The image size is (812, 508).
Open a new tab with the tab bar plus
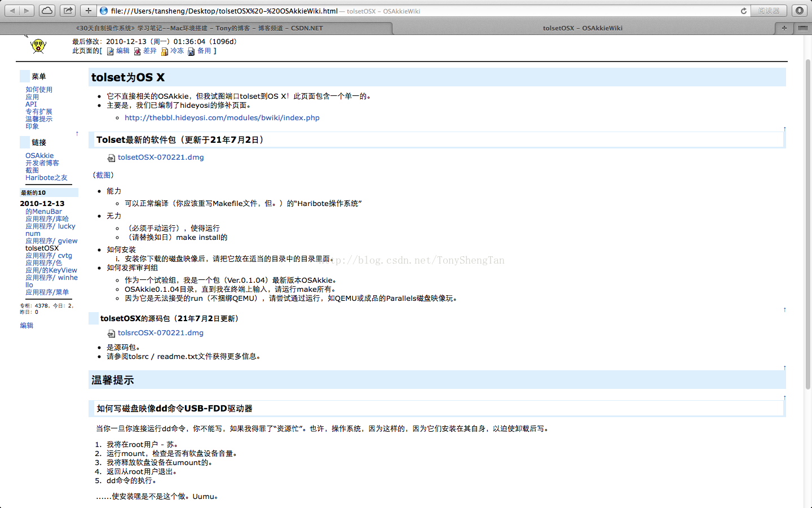(x=784, y=28)
